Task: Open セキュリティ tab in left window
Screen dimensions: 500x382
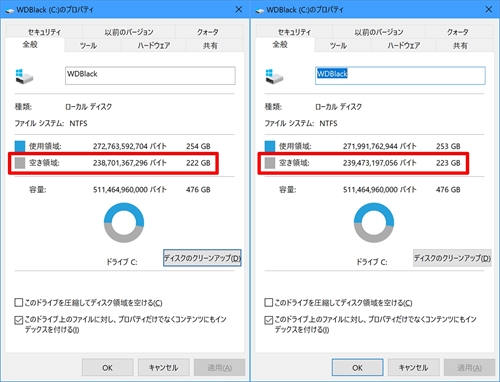Action: pos(44,32)
